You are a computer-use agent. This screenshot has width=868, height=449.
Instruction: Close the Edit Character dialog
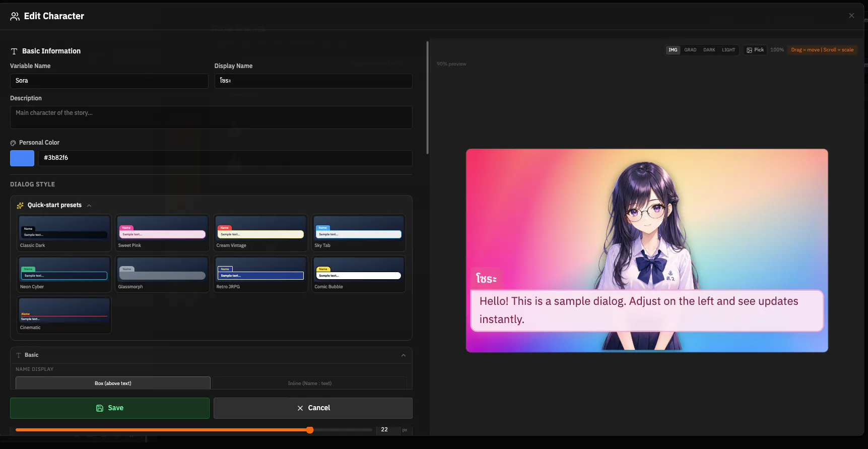pyautogui.click(x=851, y=16)
